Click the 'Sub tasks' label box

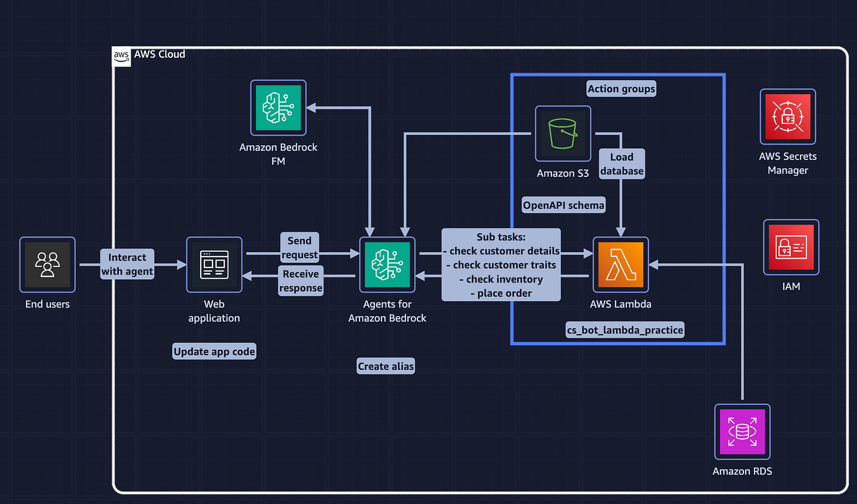point(501,265)
